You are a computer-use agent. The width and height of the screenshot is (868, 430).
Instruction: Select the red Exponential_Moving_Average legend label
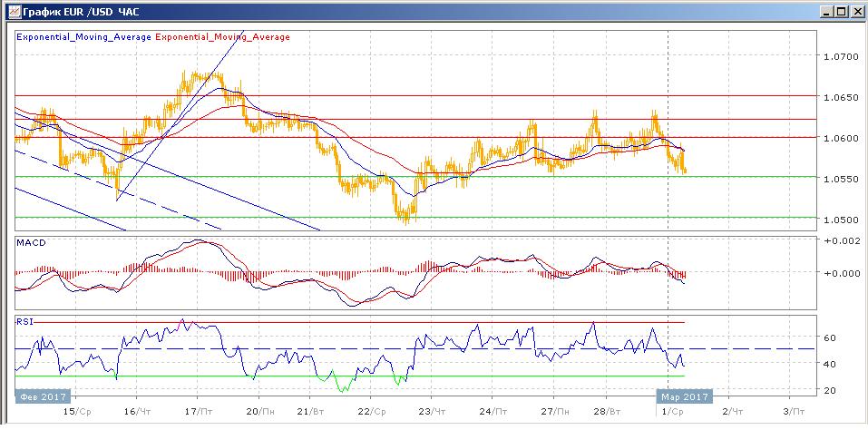[x=224, y=37]
